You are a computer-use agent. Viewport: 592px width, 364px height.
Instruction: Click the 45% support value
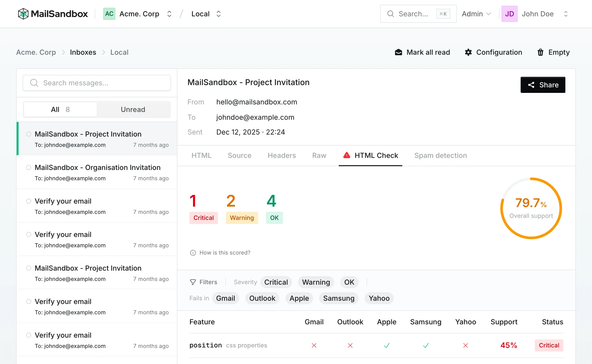point(509,345)
